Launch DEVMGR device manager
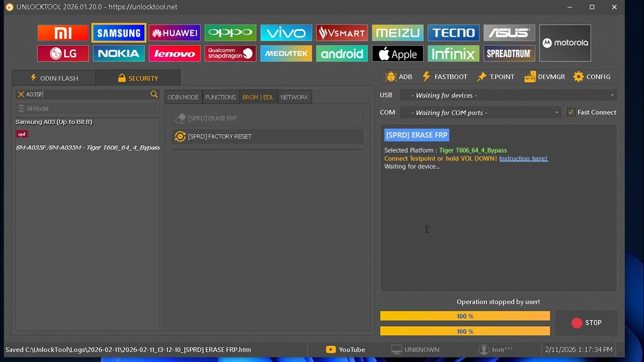This screenshot has width=644, height=362. click(x=544, y=76)
